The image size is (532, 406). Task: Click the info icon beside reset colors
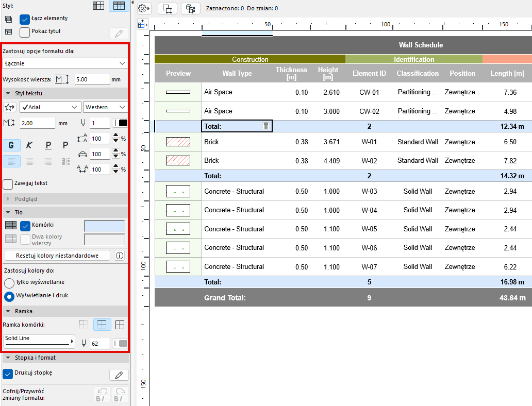(119, 256)
